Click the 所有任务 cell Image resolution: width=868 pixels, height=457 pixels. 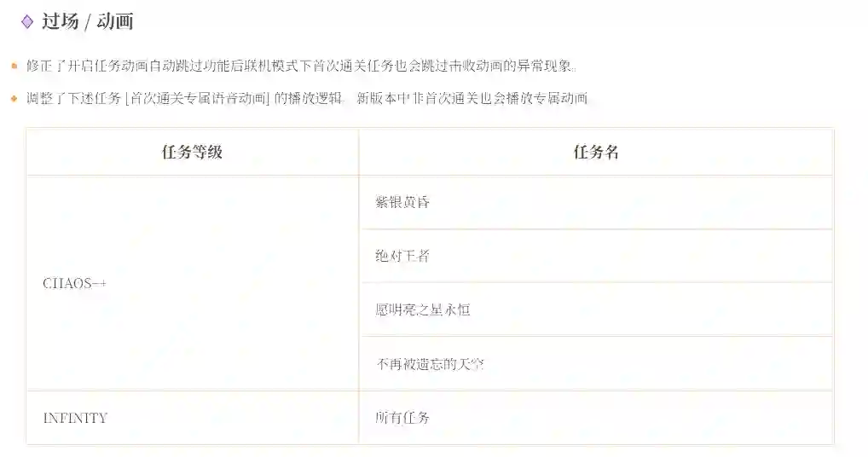click(x=596, y=418)
